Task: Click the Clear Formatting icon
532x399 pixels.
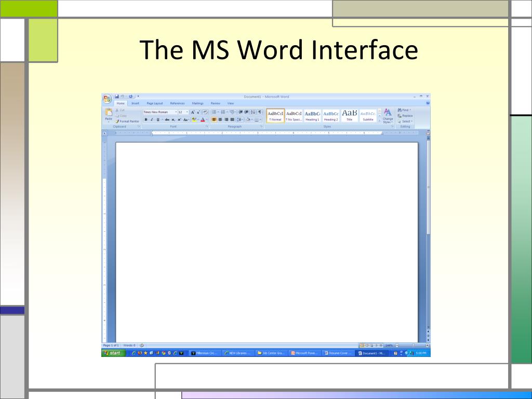Action: [x=205, y=112]
